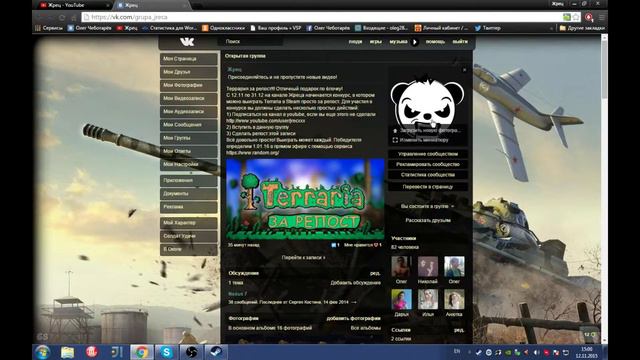Open OBS from the taskbar
Screen dimensions: 640x360
tap(191, 352)
